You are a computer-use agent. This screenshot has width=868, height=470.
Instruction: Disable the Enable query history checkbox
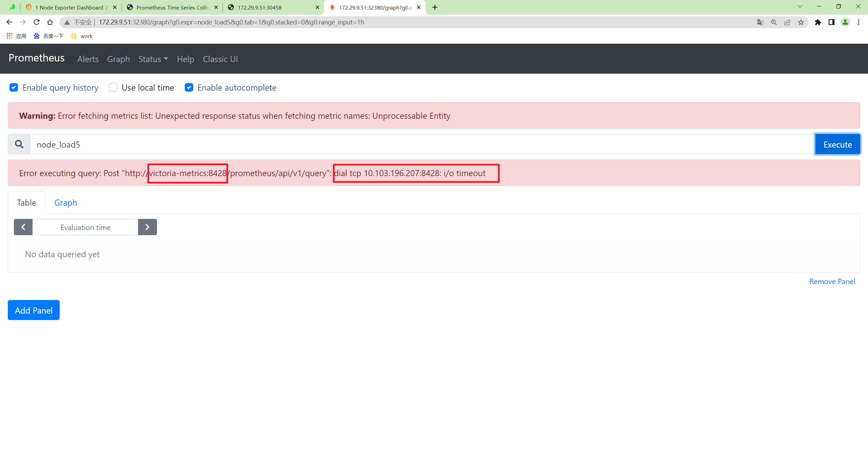(14, 88)
